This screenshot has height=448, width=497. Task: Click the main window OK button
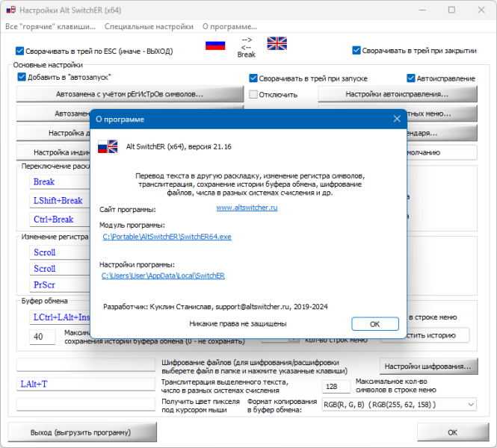453,432
